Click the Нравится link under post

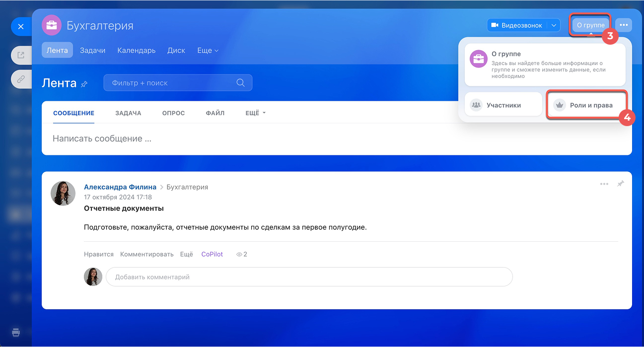[x=99, y=254]
